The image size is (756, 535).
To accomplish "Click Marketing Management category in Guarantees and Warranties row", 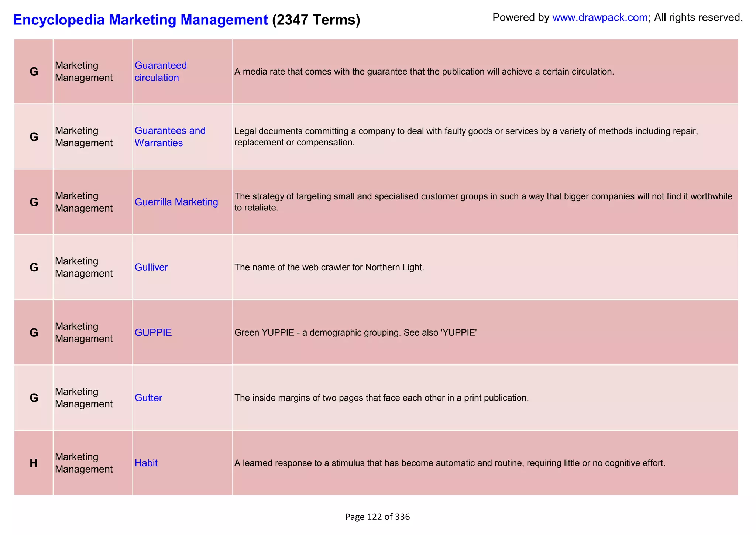I will (x=84, y=137).
